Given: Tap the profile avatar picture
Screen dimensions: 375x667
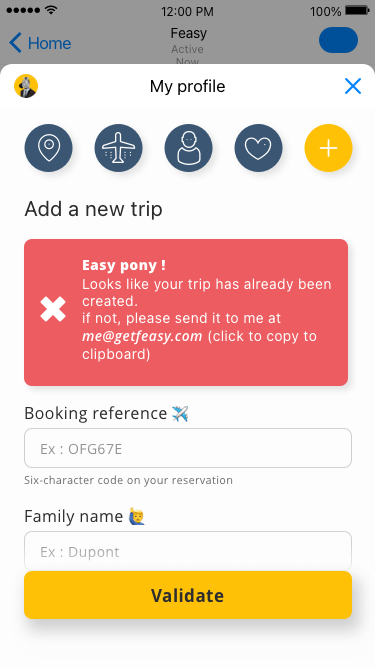Looking at the screenshot, I should click(x=26, y=86).
